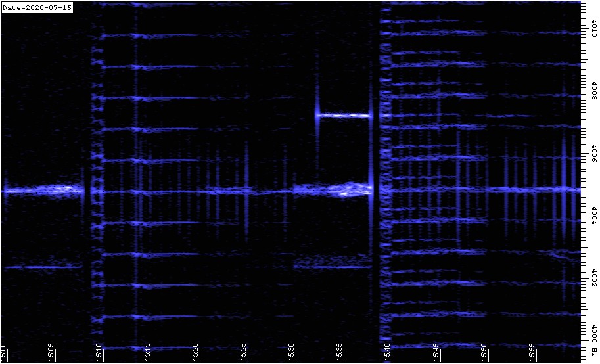Click the 4006 frequency scale label
The width and height of the screenshot is (600, 364).
[593, 154]
